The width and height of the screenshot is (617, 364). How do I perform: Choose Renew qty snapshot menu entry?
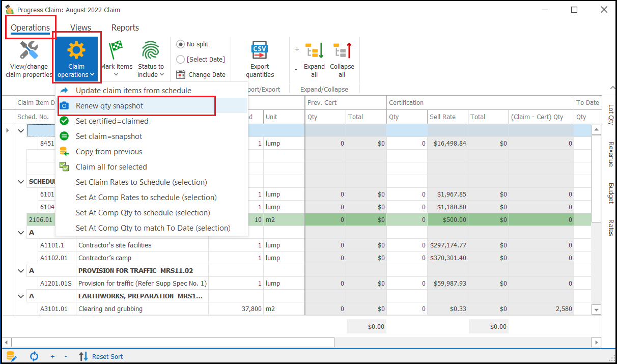151,106
